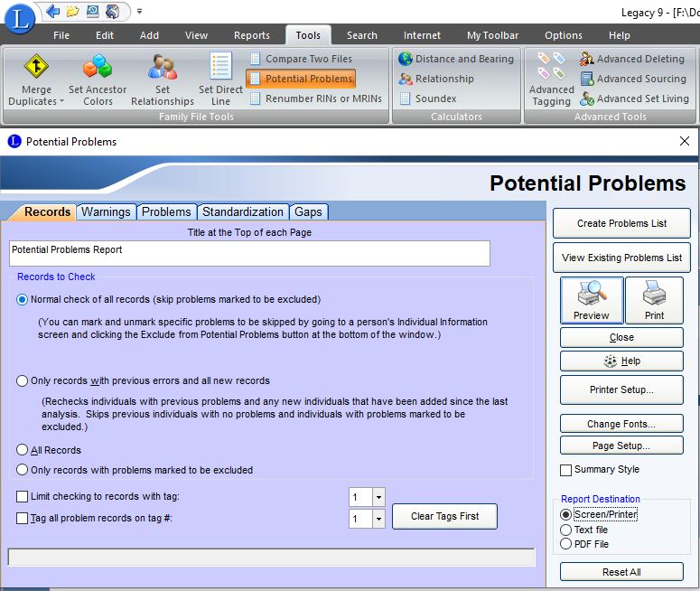Click the Legacy L application logo
The height and width of the screenshot is (591, 700).
pyautogui.click(x=20, y=18)
